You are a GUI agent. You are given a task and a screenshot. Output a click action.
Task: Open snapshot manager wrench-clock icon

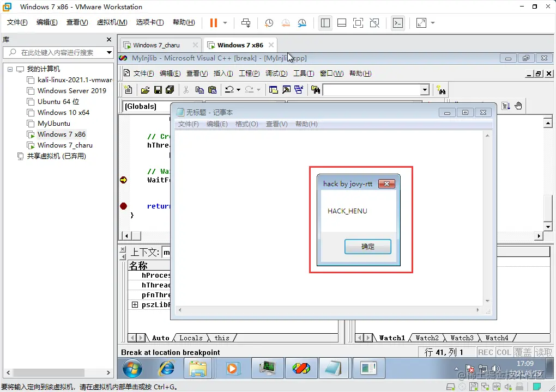coord(302,23)
